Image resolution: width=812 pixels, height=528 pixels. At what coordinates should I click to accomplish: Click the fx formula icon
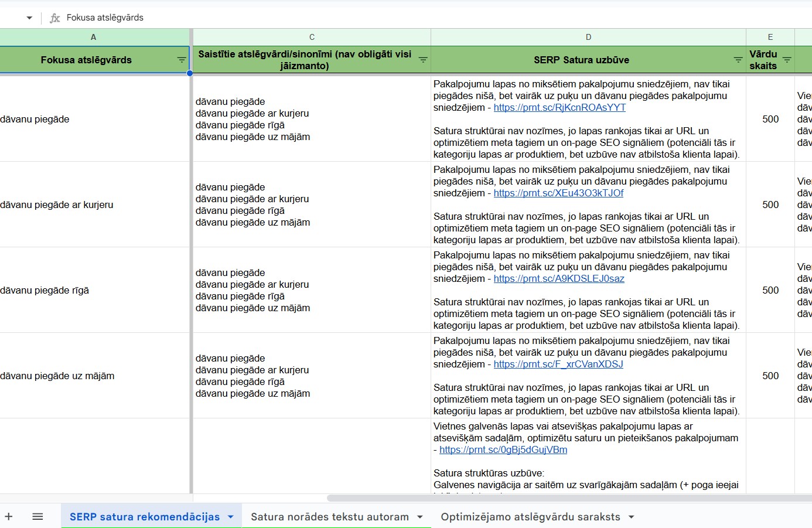coord(55,18)
